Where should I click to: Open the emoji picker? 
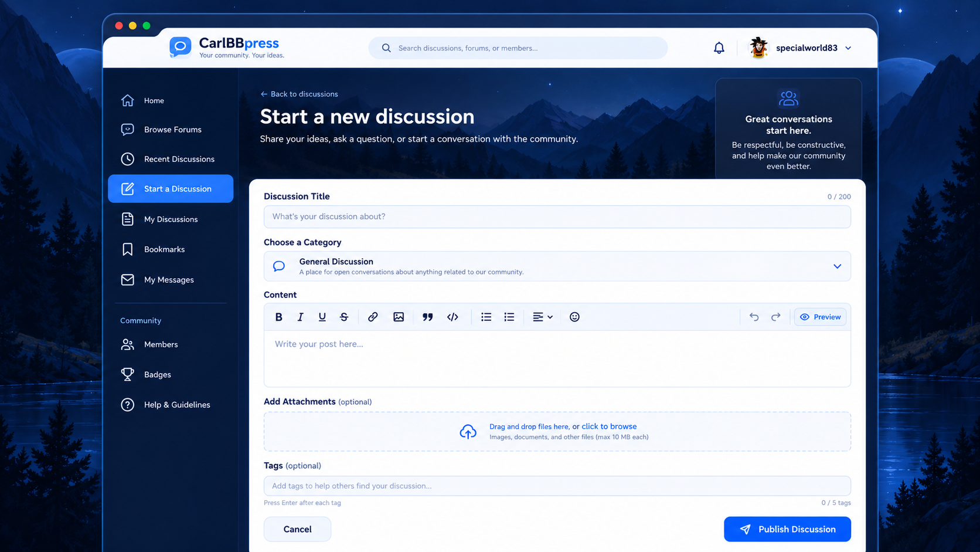click(574, 317)
